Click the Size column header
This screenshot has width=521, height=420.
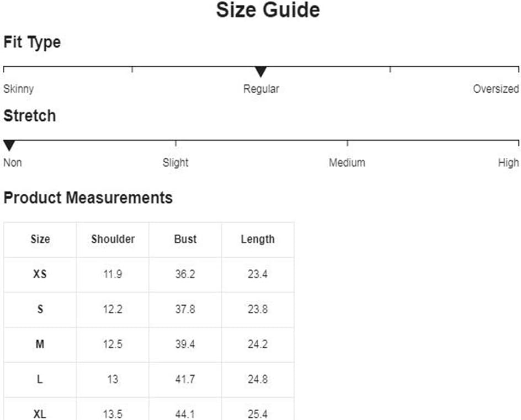point(40,239)
